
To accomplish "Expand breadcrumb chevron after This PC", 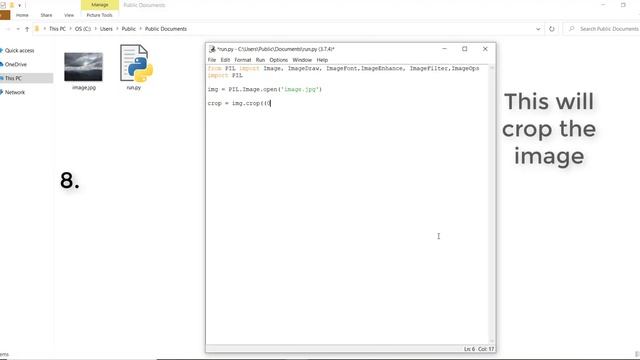I will (70, 29).
